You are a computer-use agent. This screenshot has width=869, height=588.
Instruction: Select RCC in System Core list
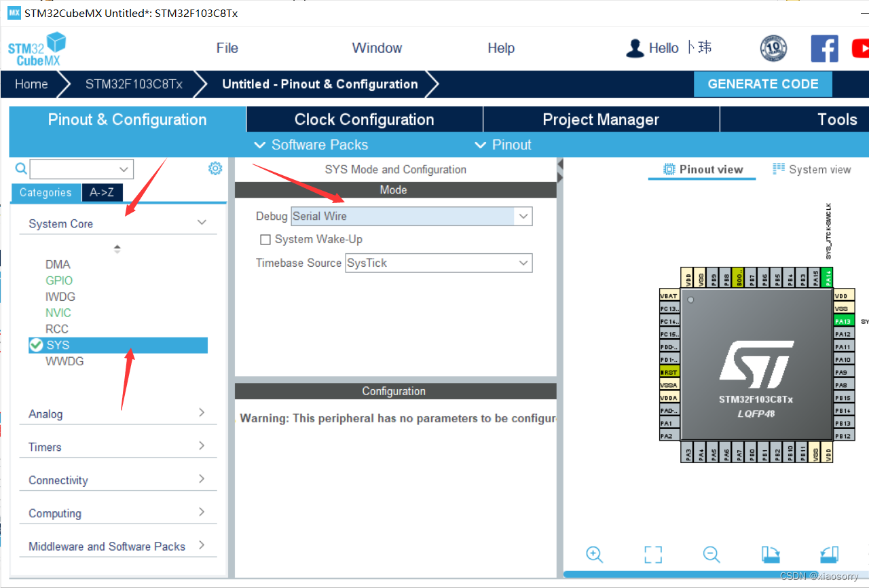(57, 329)
